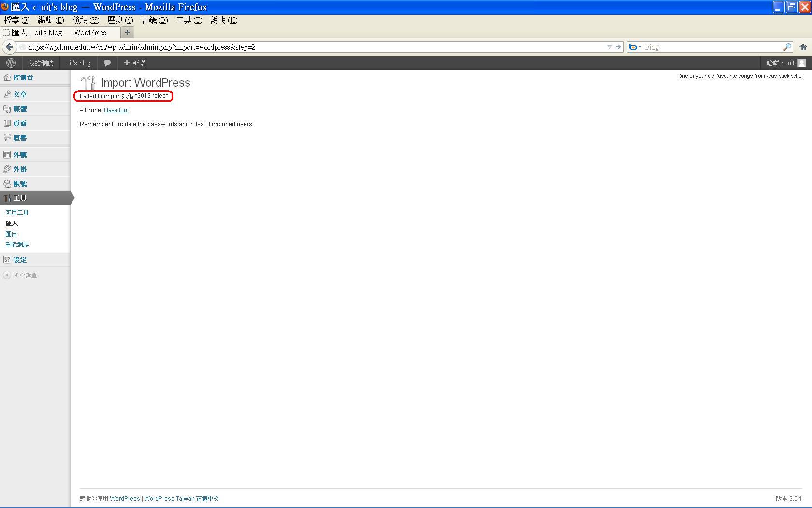Viewport: 812px width, 508px height.
Task: Click the Dashboard house icon in sidebar
Action: pyautogui.click(x=7, y=77)
